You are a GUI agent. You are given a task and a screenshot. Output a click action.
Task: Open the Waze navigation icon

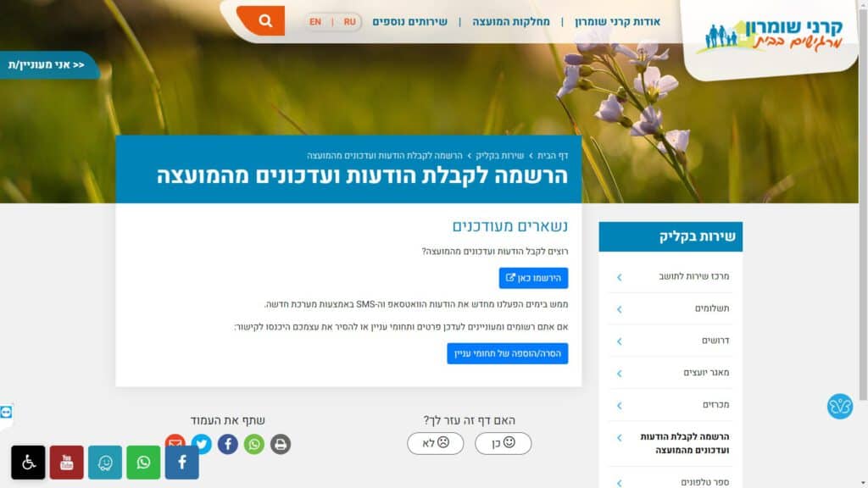[x=105, y=463]
